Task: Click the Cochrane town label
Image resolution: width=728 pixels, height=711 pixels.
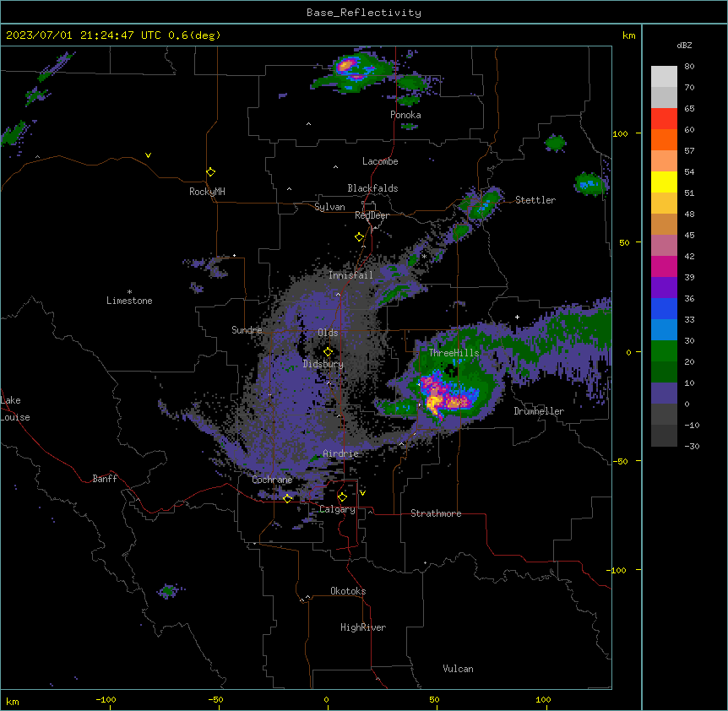Action: (x=272, y=480)
